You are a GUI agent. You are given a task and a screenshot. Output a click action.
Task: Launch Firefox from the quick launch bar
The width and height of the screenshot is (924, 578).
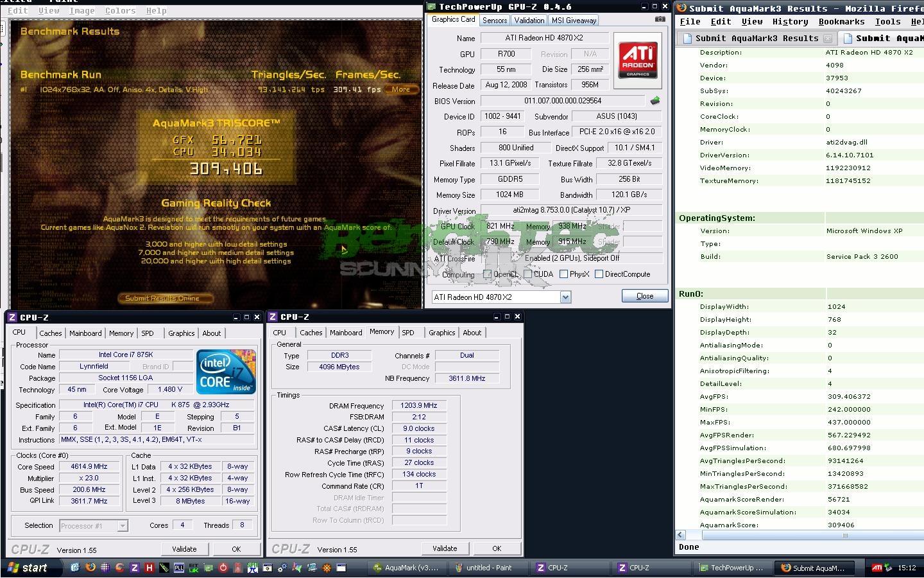pyautogui.click(x=90, y=568)
